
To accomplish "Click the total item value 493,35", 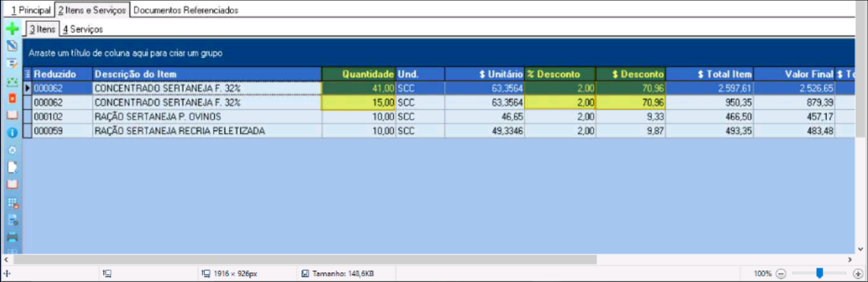I will click(x=710, y=131).
